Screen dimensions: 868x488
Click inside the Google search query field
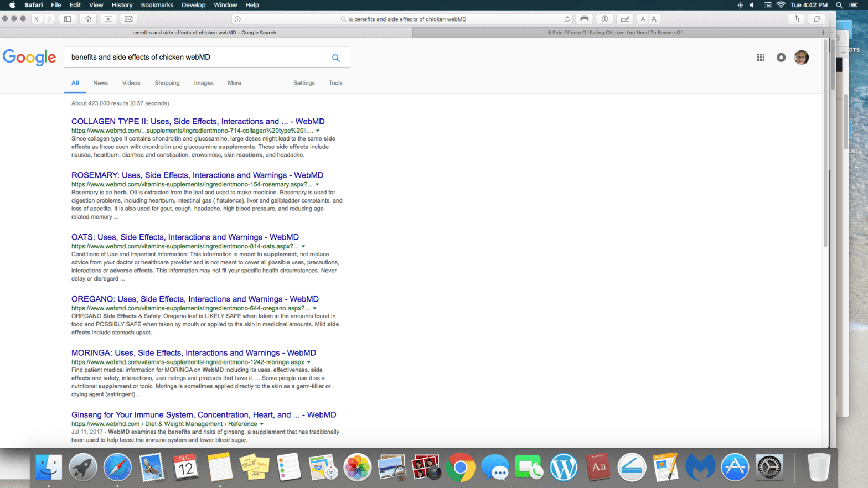tap(194, 58)
